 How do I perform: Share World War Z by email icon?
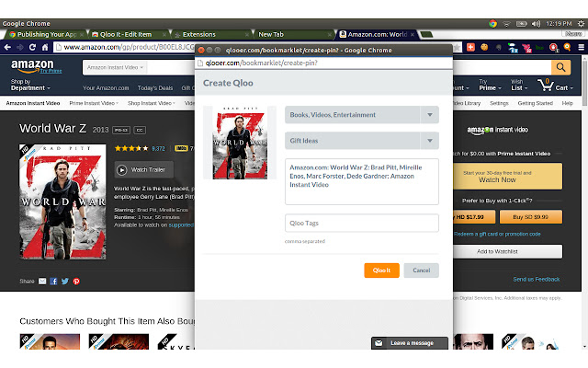tap(42, 282)
